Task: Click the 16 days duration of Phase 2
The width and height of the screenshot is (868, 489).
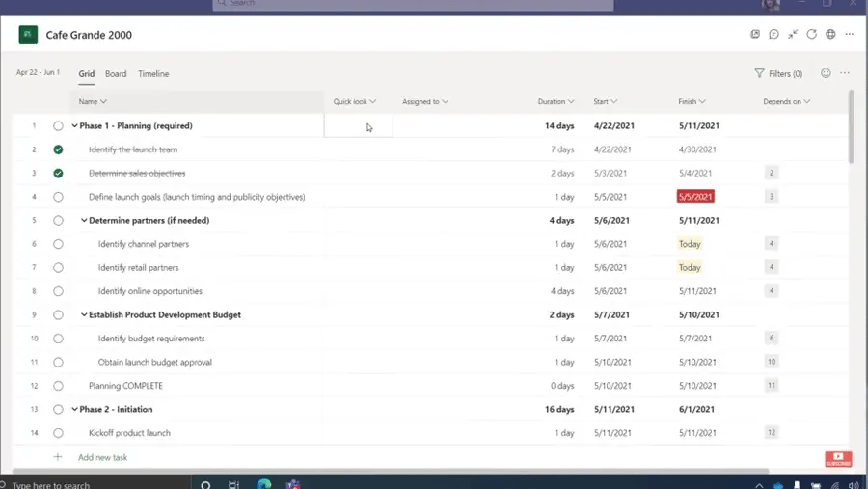Action: (x=559, y=409)
